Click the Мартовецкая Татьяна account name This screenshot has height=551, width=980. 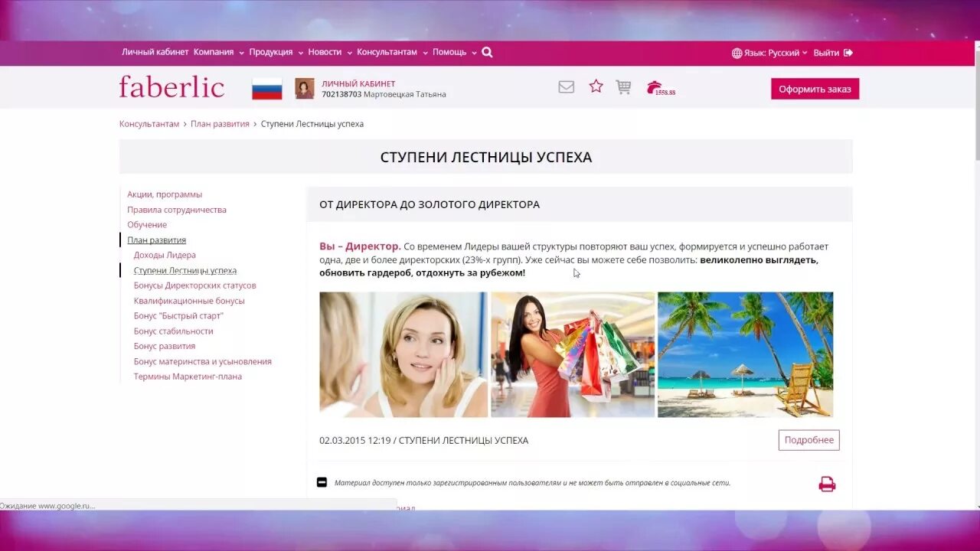tap(404, 94)
